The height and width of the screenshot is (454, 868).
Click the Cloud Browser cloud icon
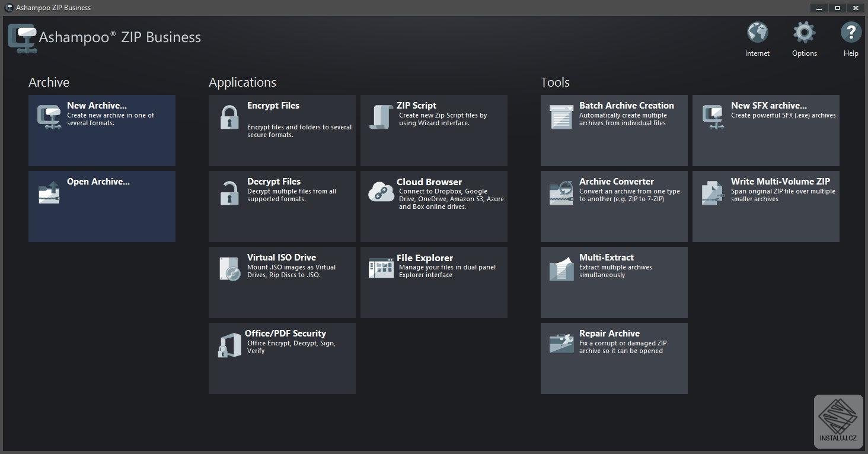click(x=381, y=192)
